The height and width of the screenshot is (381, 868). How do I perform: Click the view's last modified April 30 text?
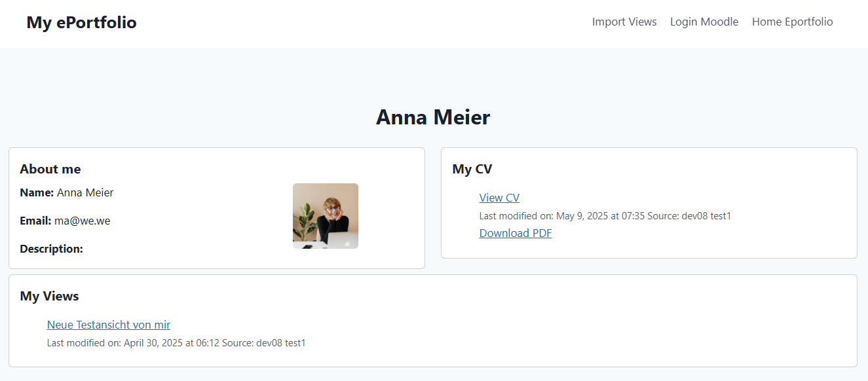click(176, 342)
